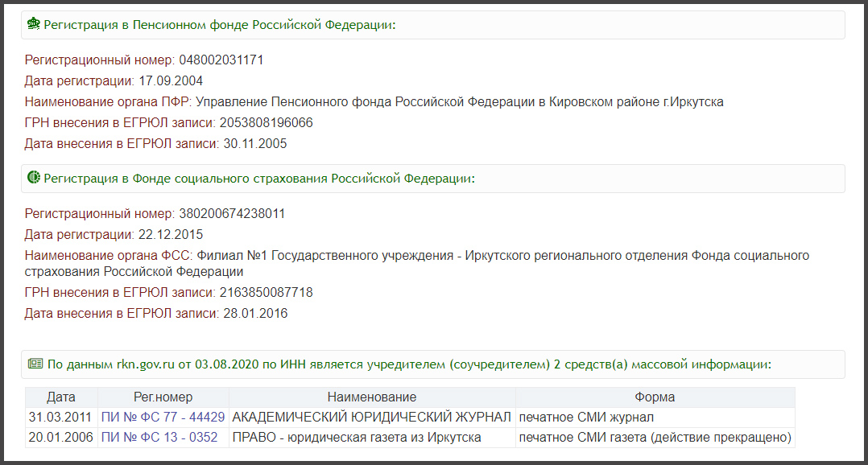Click the Форма column header
The height and width of the screenshot is (465, 868).
click(655, 397)
